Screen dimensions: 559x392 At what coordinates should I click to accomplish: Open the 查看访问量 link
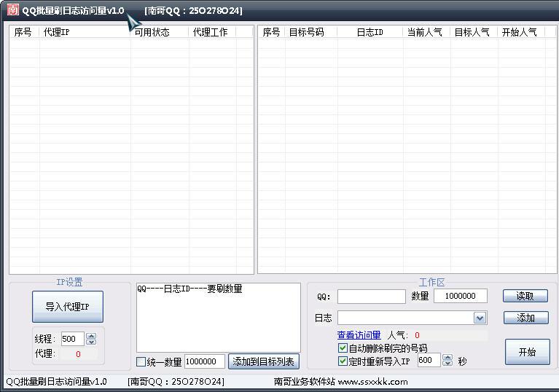point(359,335)
